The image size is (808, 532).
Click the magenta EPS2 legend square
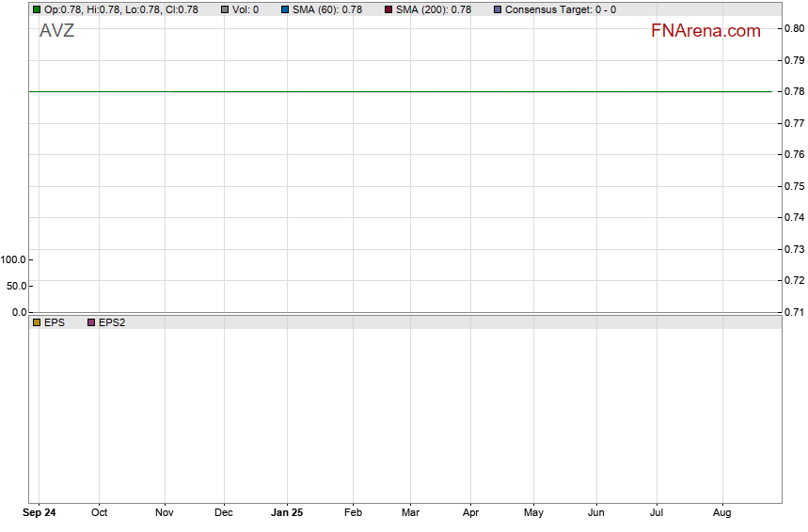point(91,322)
